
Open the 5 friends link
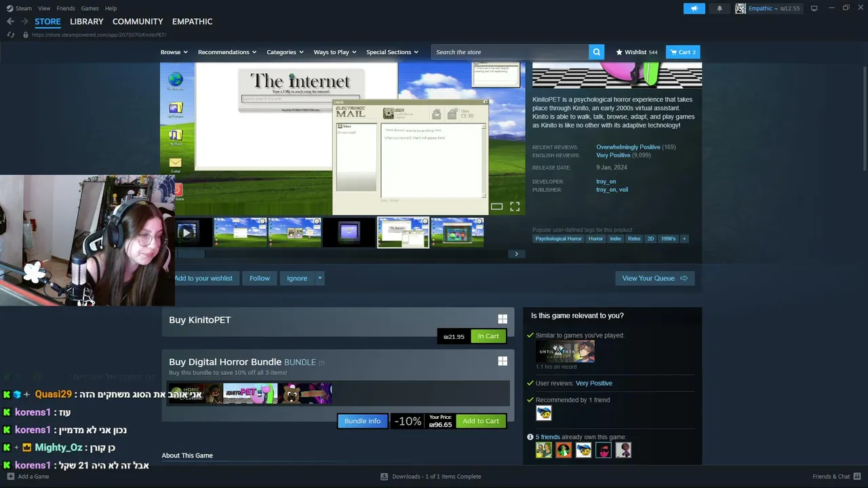(x=547, y=437)
